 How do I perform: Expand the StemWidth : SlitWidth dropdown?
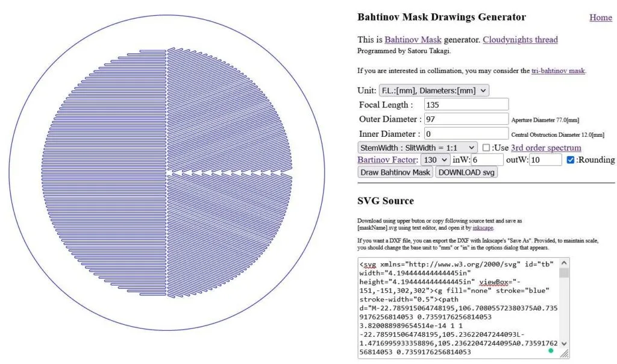coord(418,148)
